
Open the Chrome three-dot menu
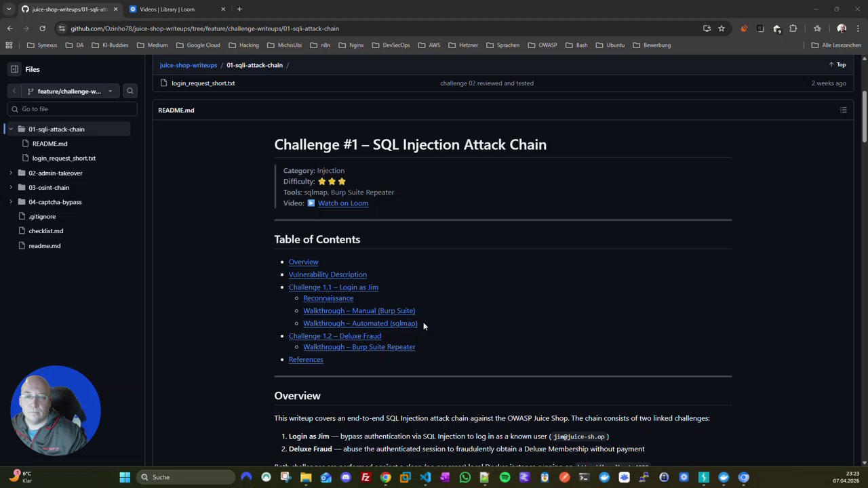pos(858,28)
